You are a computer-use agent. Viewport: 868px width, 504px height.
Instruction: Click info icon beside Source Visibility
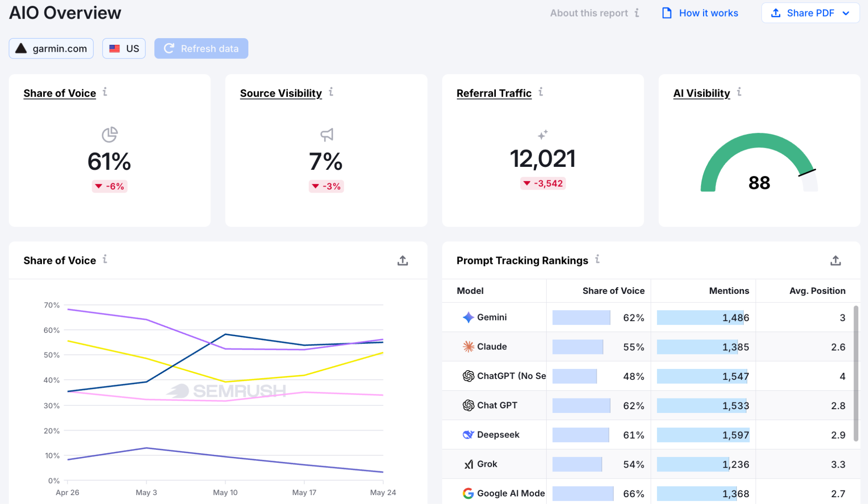point(331,91)
